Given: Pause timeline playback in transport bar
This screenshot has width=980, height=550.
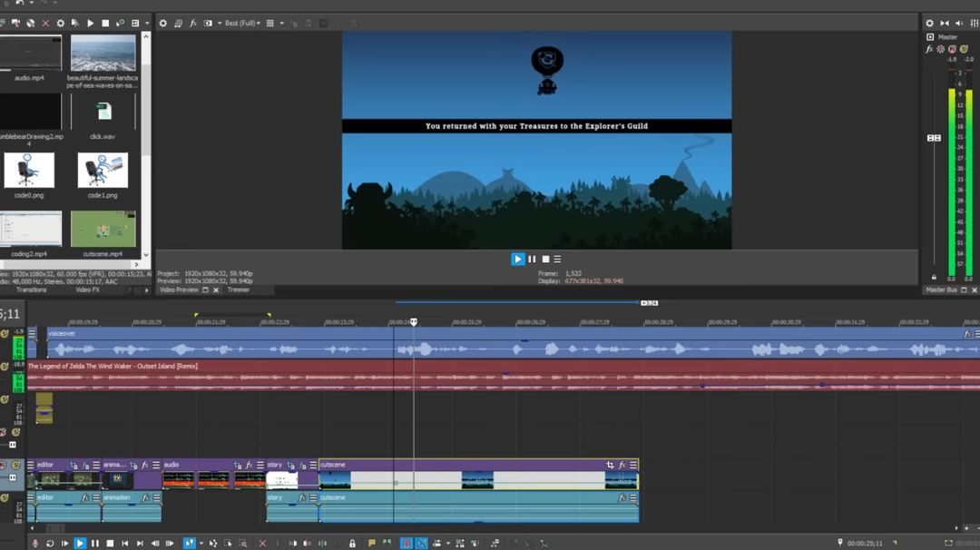Looking at the screenshot, I should (95, 544).
